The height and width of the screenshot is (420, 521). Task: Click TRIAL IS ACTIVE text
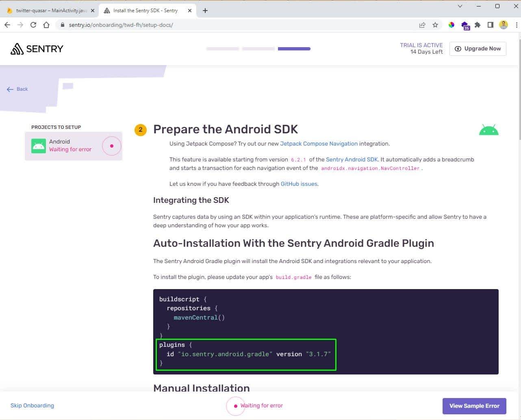(x=421, y=45)
